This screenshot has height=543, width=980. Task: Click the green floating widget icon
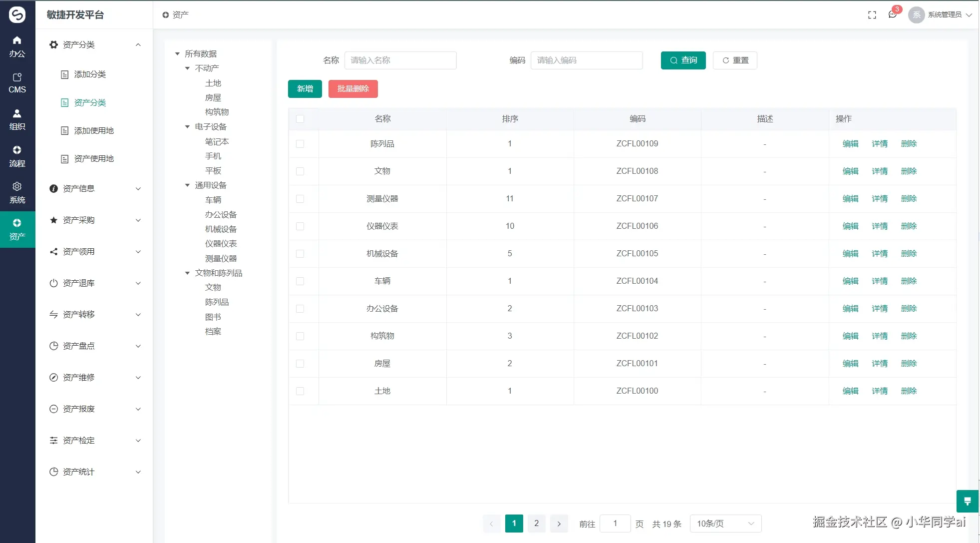coord(967,501)
